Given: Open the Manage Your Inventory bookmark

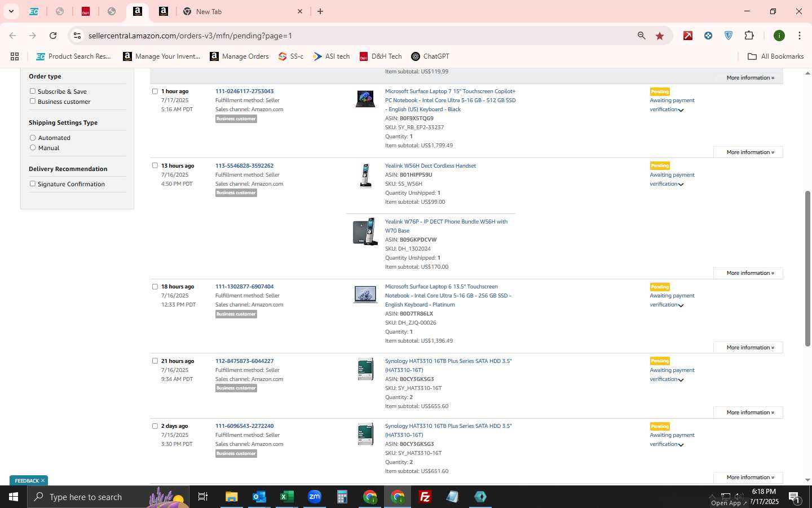Looking at the screenshot, I should tap(162, 56).
